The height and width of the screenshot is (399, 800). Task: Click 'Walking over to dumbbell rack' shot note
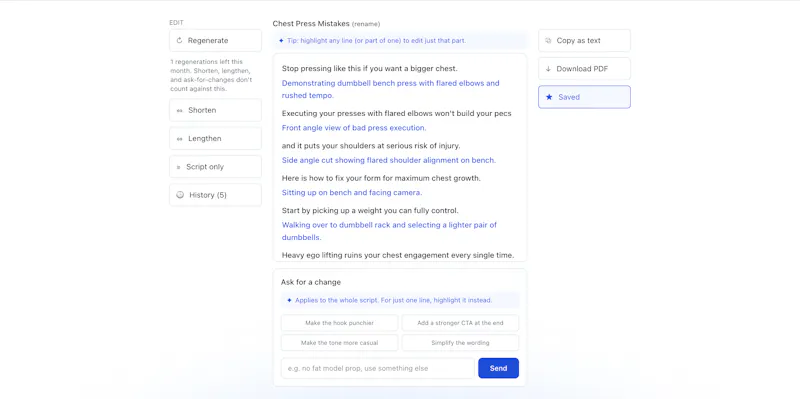(389, 231)
